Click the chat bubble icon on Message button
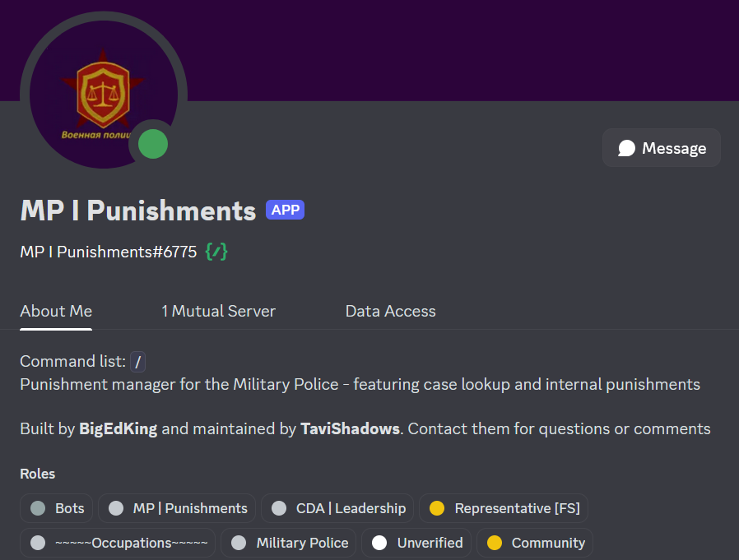The image size is (739, 560). click(x=628, y=148)
